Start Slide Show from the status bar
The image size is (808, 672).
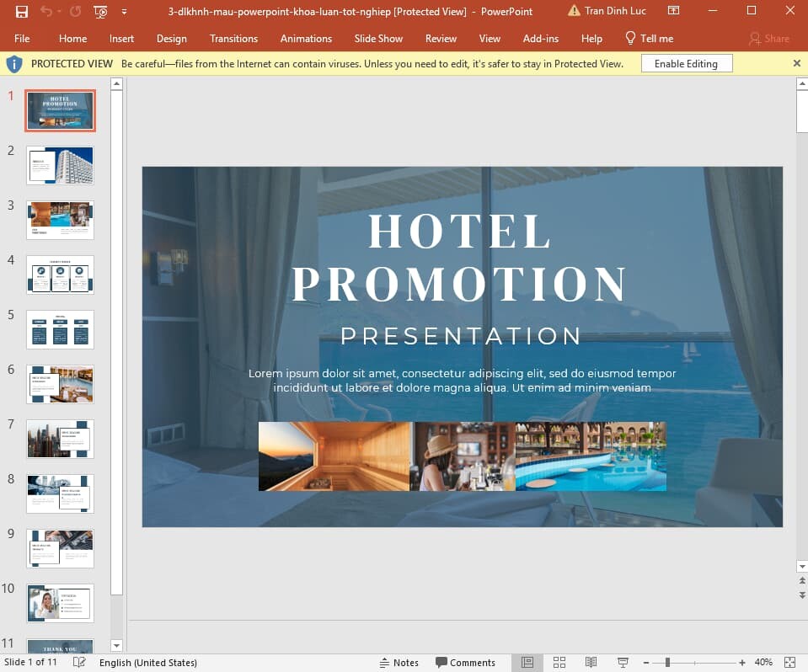pos(623,663)
